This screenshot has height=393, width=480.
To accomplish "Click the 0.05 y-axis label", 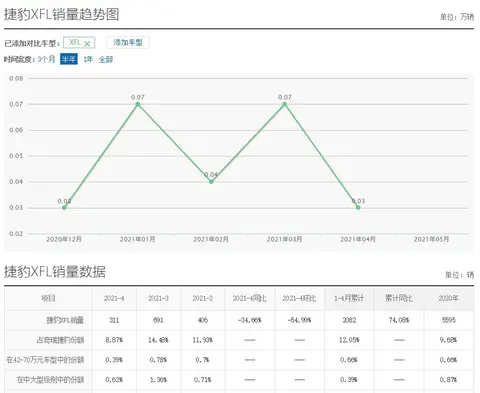I will point(16,156).
